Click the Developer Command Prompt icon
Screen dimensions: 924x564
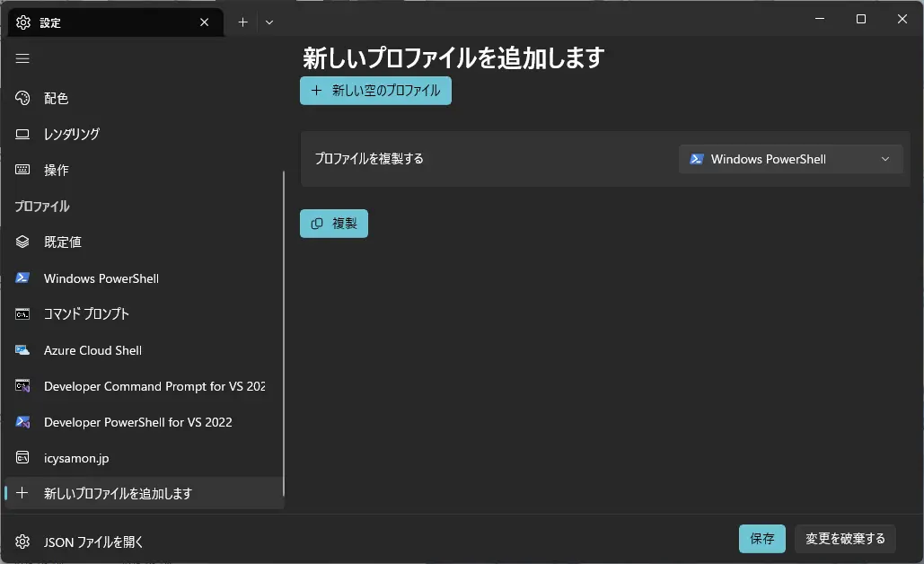pyautogui.click(x=22, y=386)
